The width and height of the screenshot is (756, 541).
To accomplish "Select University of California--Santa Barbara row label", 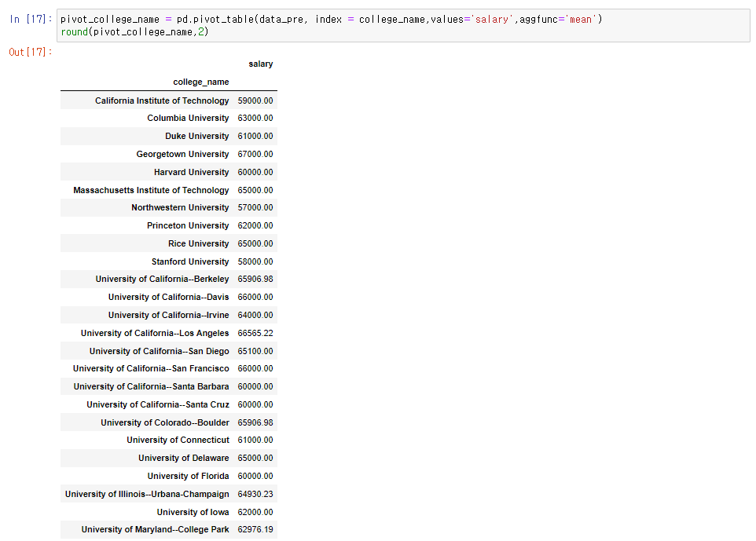I will pos(151,387).
